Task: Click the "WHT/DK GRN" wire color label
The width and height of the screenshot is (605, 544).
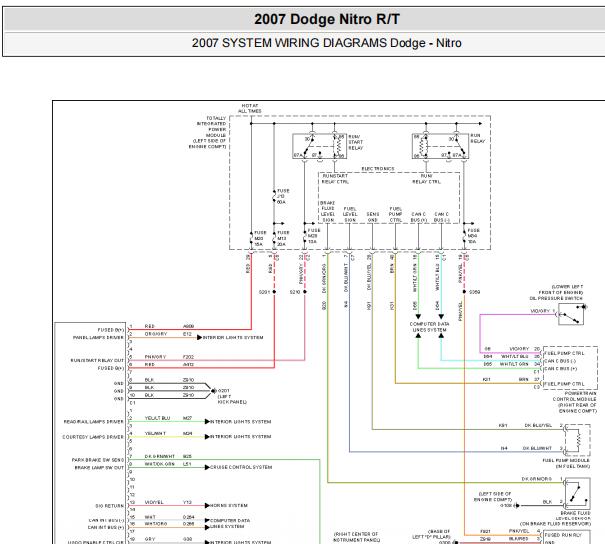Action: tap(160, 464)
